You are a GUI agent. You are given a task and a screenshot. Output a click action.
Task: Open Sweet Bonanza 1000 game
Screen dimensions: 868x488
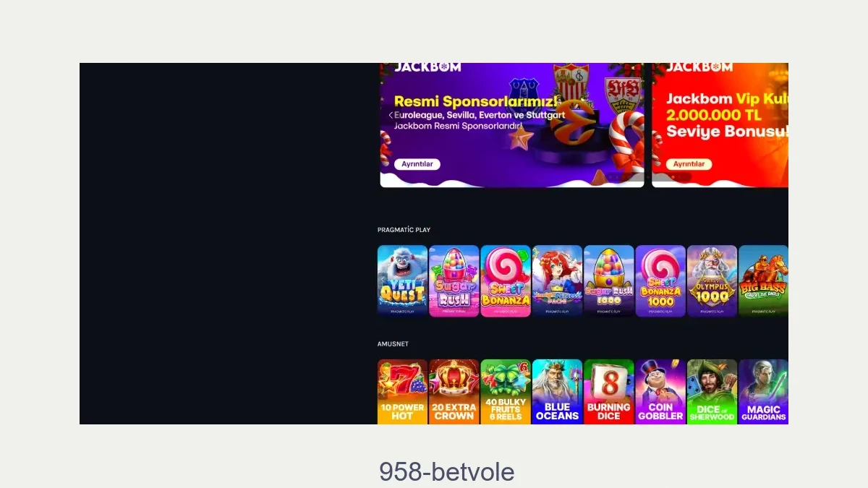pos(660,281)
